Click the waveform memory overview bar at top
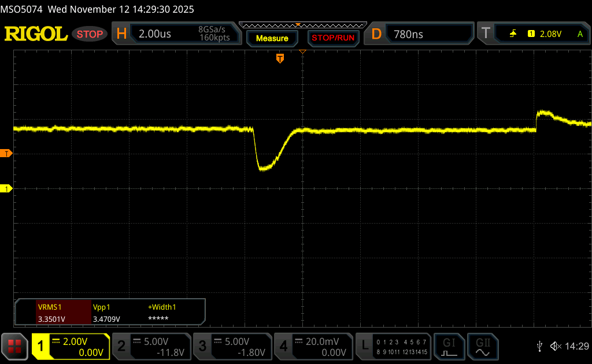Viewport: 592px width, 364px height. 302,25
